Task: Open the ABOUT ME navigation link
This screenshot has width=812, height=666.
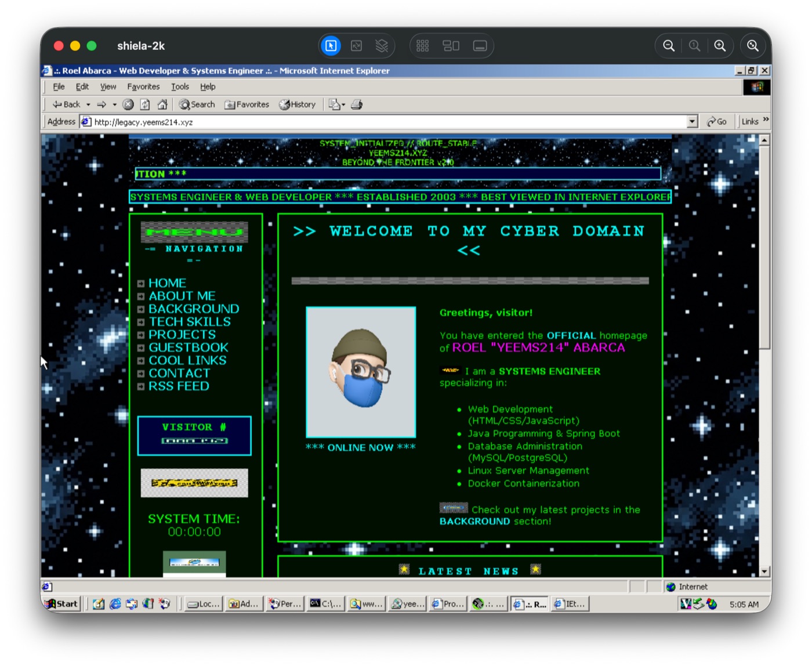Action: [x=182, y=296]
